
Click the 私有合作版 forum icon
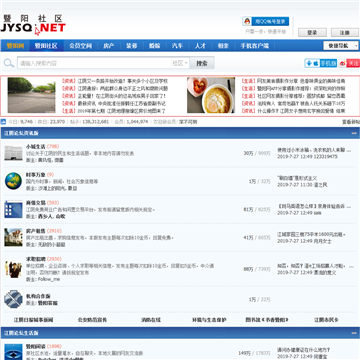click(x=13, y=299)
